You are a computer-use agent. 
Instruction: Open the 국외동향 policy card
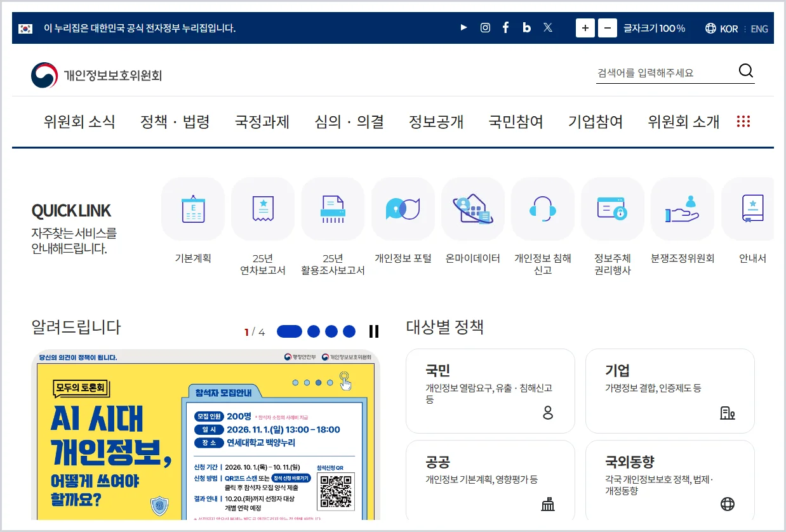pos(670,481)
